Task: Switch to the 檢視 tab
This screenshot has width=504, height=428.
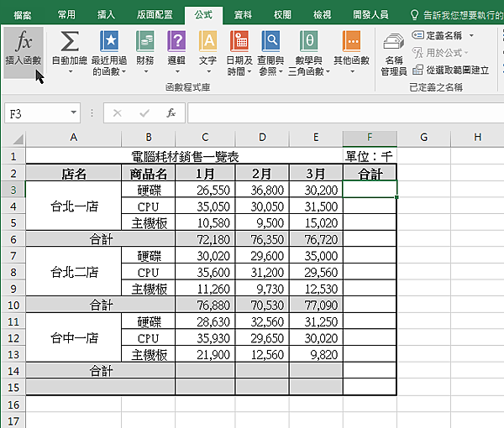Action: point(322,15)
